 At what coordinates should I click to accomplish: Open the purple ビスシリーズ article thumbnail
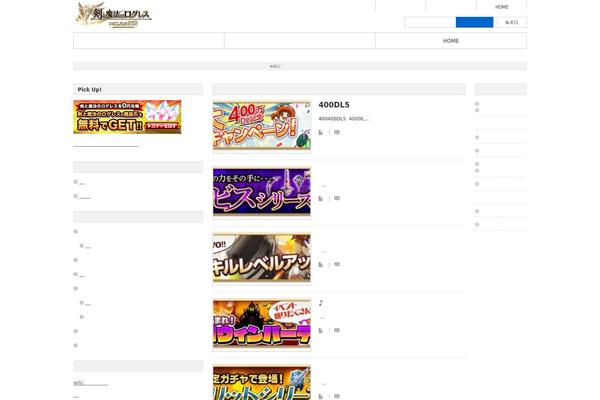tap(262, 192)
